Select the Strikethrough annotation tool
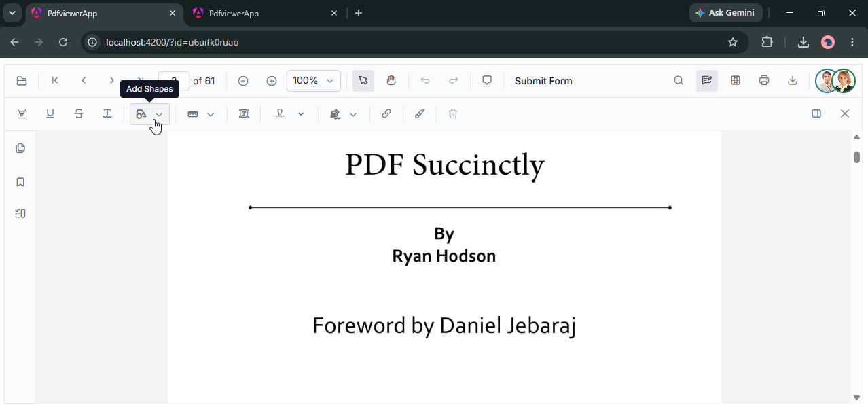 coord(79,113)
